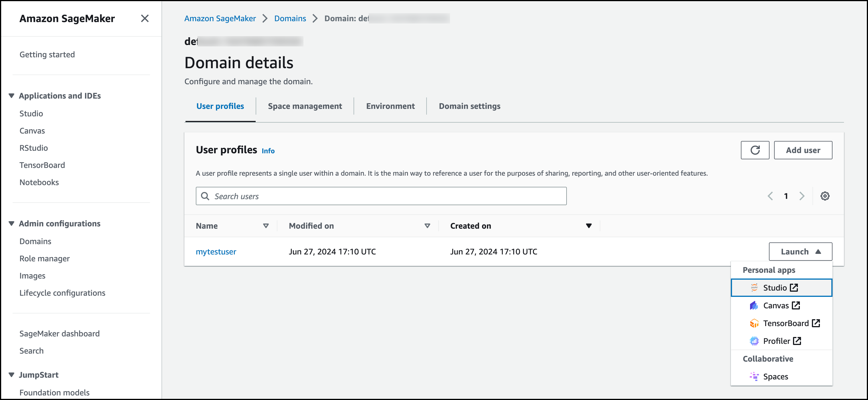Toggle the Launch dropdown for mytestuser
Viewport: 868px width, 400px height.
click(x=800, y=252)
